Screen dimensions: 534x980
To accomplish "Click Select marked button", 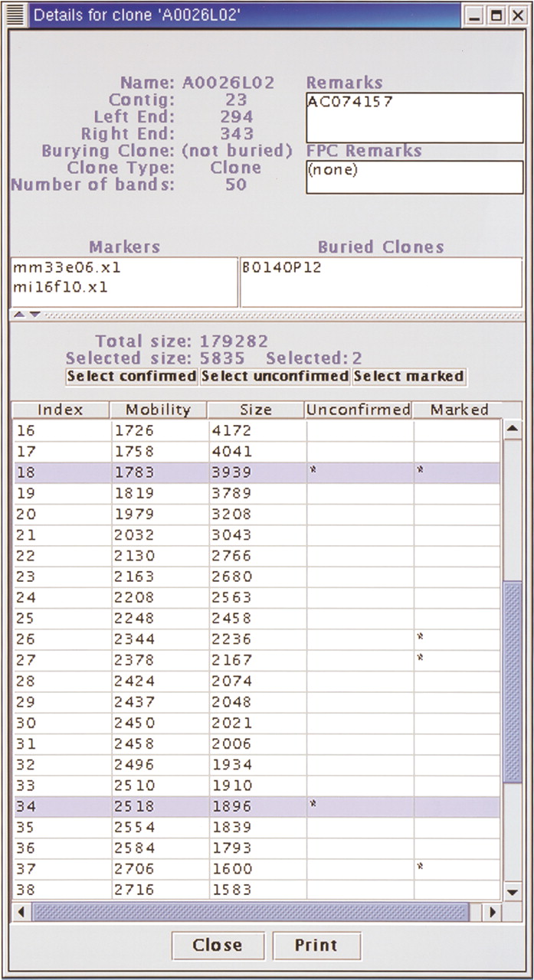I will click(x=409, y=376).
